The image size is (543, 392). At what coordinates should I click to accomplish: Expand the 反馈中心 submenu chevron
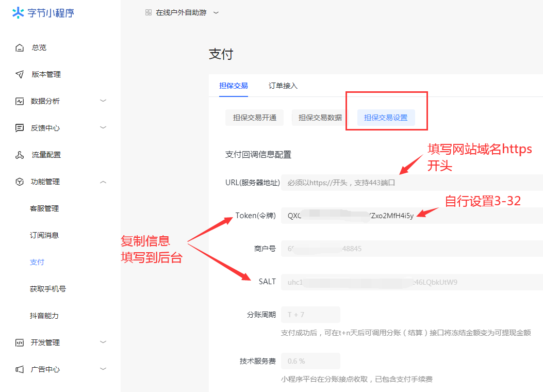pyautogui.click(x=103, y=127)
